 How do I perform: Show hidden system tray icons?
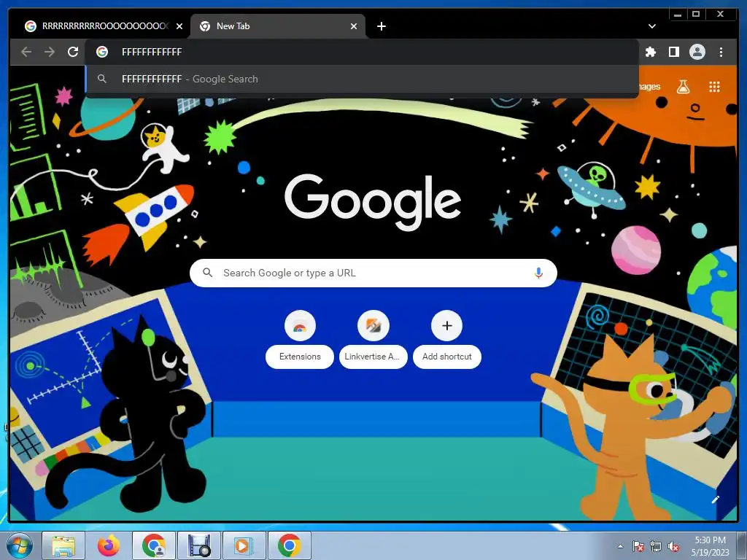click(x=620, y=546)
